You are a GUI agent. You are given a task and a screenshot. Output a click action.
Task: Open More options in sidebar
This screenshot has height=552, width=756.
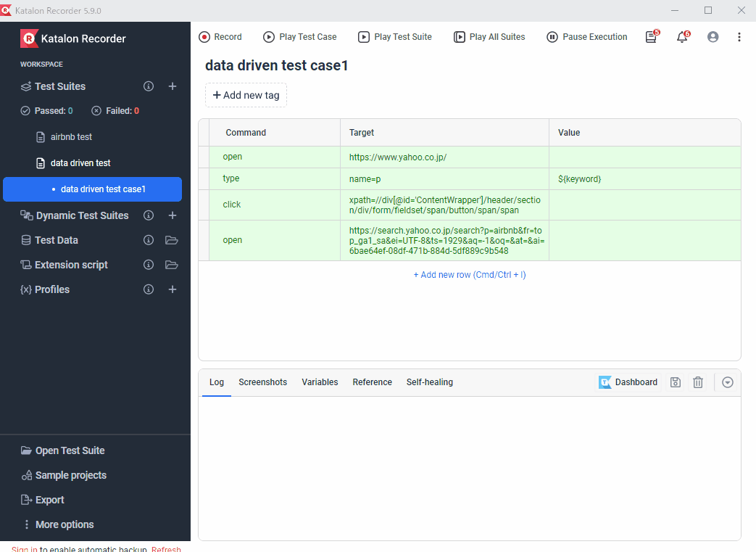64,524
